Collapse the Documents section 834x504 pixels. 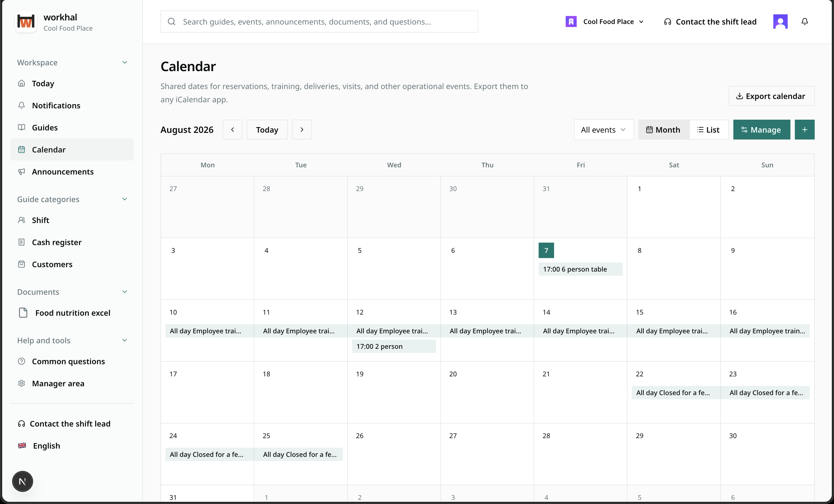pyautogui.click(x=125, y=292)
